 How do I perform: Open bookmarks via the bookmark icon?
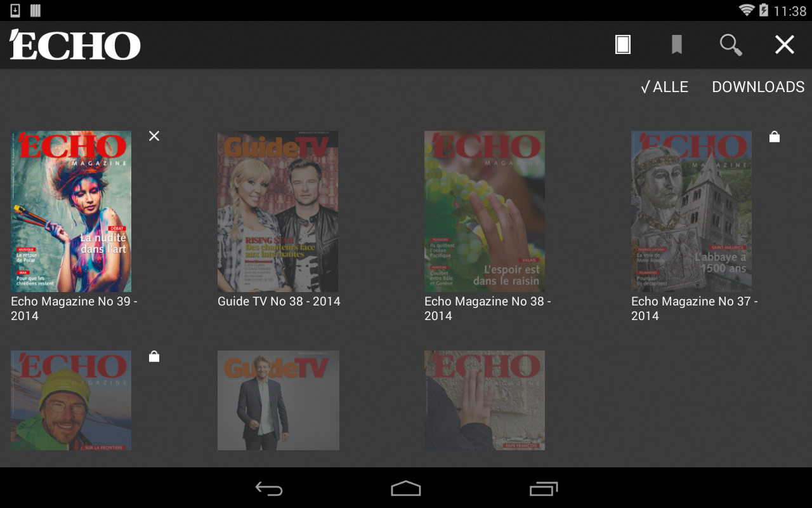(x=677, y=44)
